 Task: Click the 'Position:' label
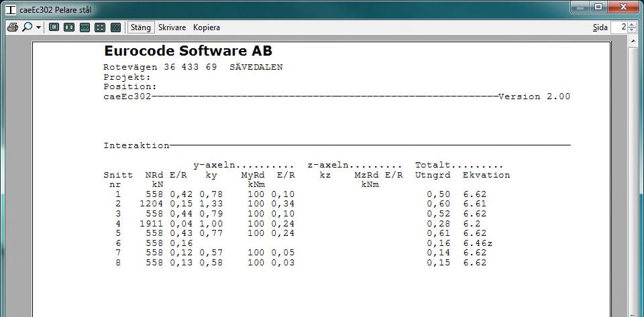pos(130,87)
